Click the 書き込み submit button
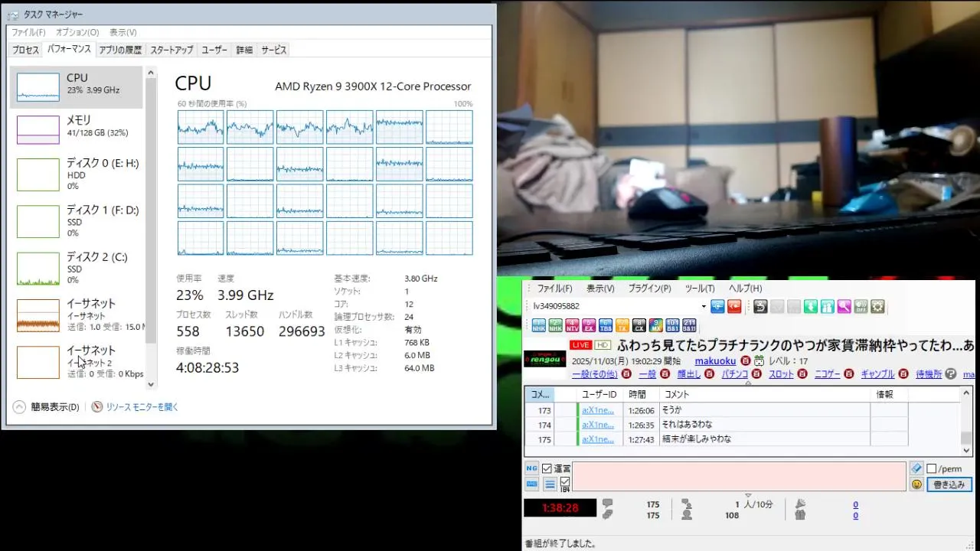The image size is (980, 551). (x=949, y=484)
